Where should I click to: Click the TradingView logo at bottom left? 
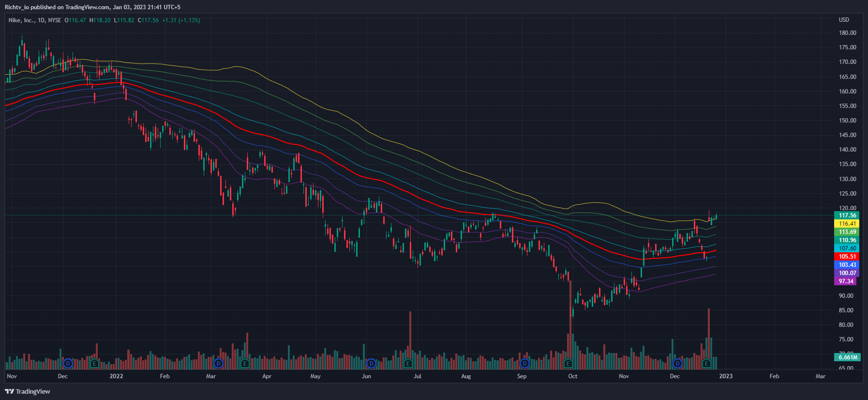(x=28, y=391)
